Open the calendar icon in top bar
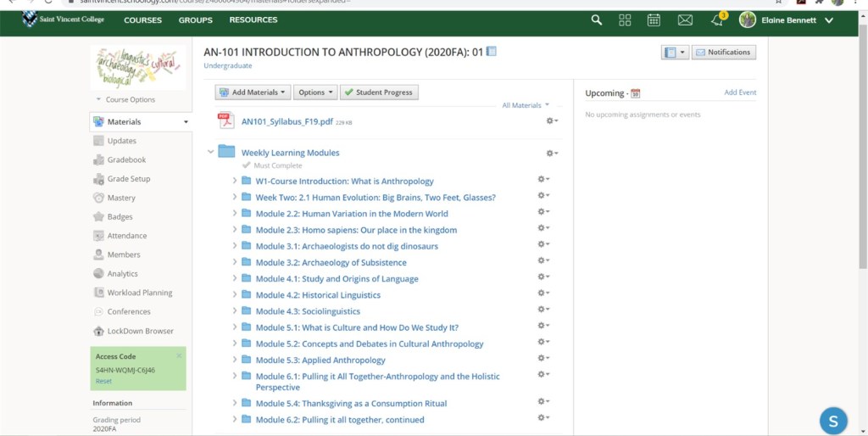 click(x=654, y=20)
